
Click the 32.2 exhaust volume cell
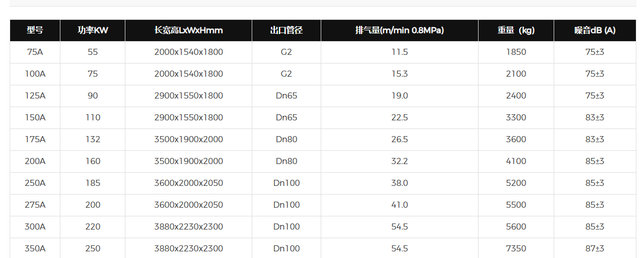399,162
